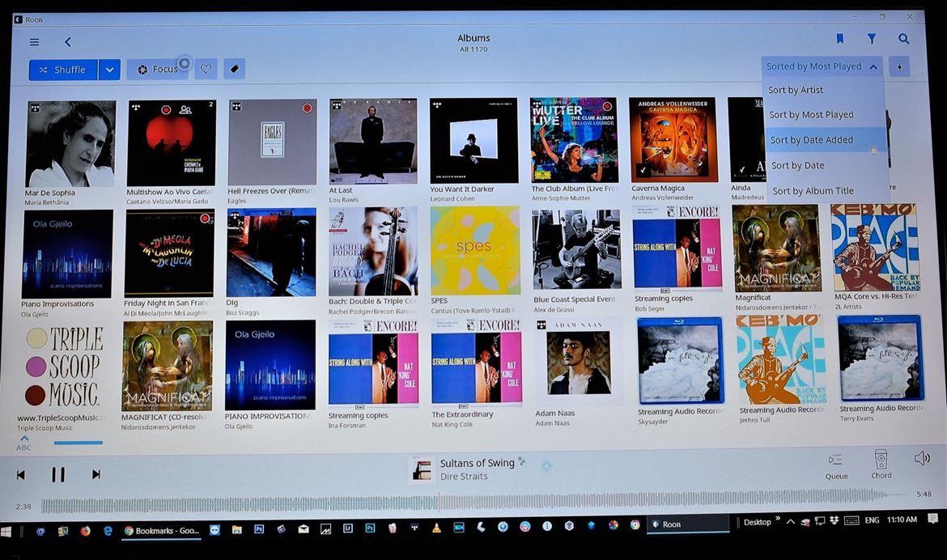
Task: Click the Shuffle button
Action: coord(63,70)
